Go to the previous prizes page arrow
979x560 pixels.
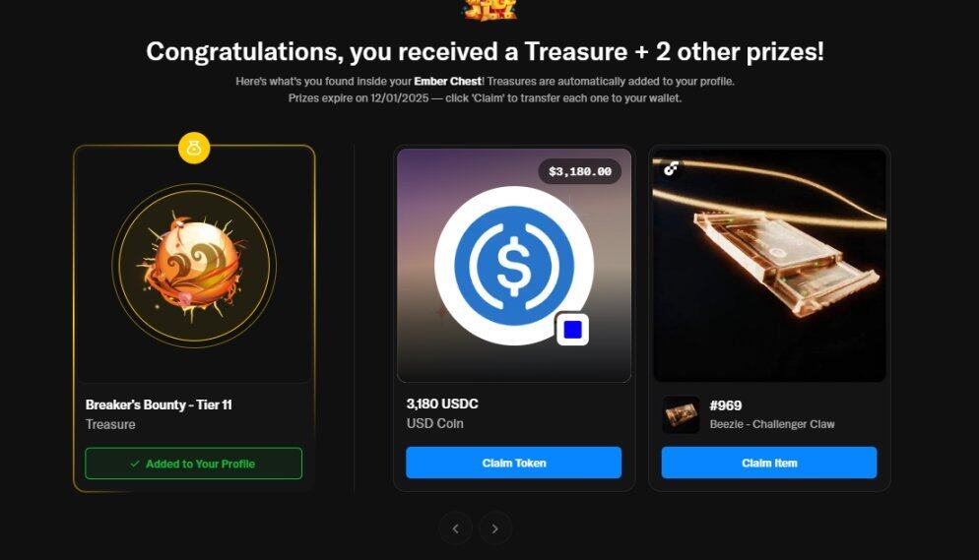click(455, 529)
